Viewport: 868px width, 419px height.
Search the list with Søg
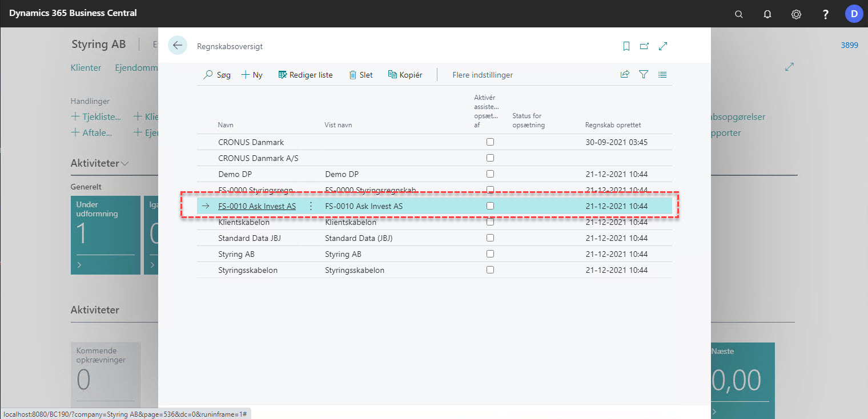point(218,75)
